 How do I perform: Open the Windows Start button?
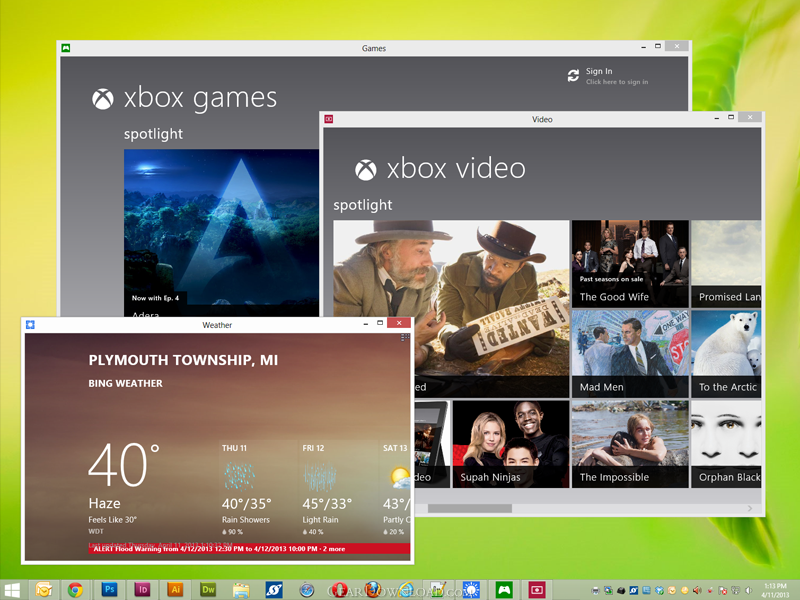[x=11, y=590]
